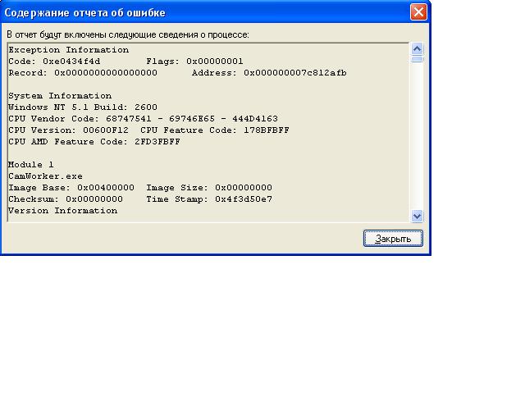The height and width of the screenshot is (420, 525).
Task: Click the scrollbar up arrow
Action: [417, 49]
